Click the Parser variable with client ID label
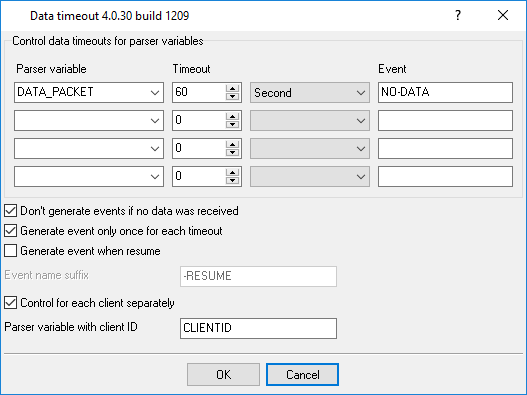This screenshot has width=527, height=395. (71, 327)
